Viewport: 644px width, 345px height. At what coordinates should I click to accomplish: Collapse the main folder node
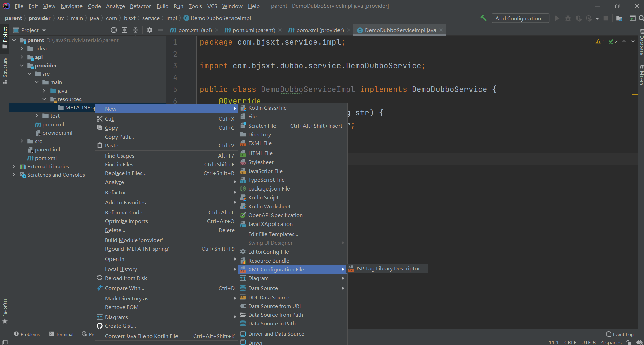pos(37,82)
